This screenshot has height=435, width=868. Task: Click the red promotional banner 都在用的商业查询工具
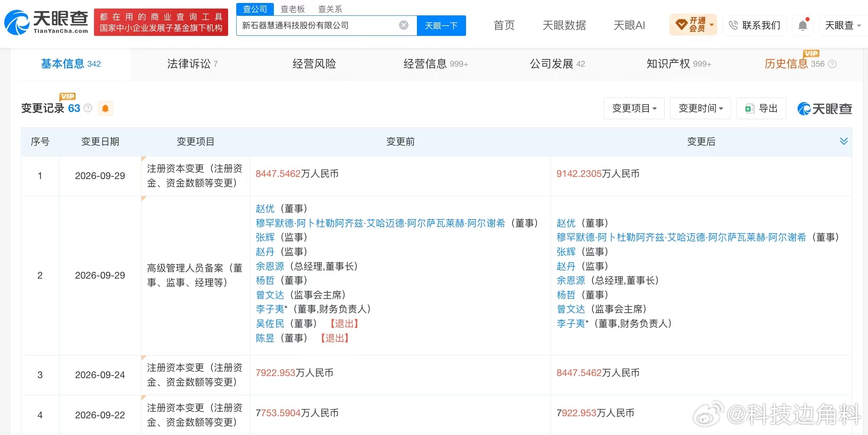point(161,22)
